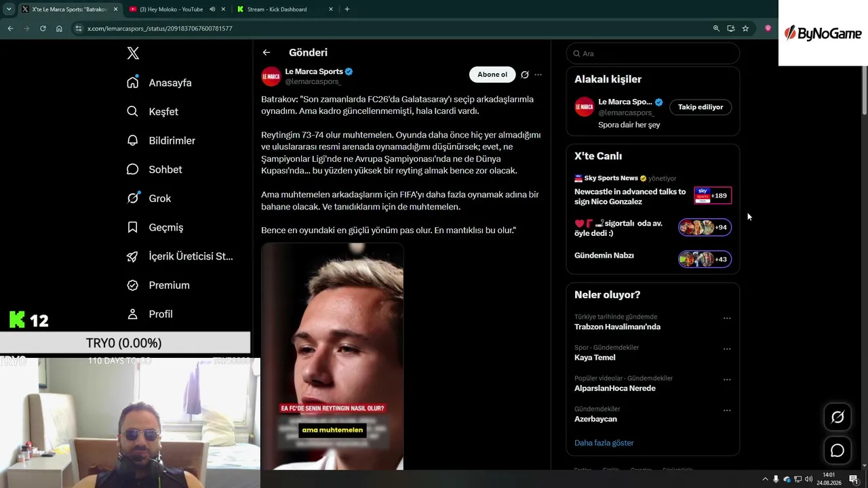Image resolution: width=868 pixels, height=488 pixels.
Task: Open more options for Kaya Temel trend
Action: pos(727,349)
